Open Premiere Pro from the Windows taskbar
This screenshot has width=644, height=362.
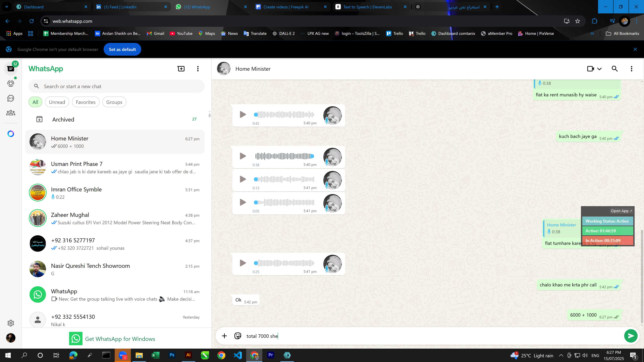(x=271, y=355)
